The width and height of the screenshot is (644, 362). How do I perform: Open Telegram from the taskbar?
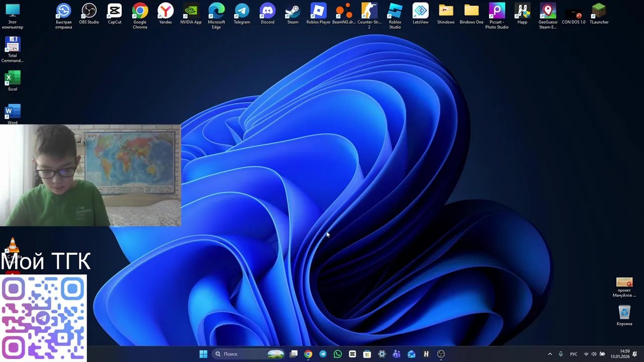click(x=323, y=354)
